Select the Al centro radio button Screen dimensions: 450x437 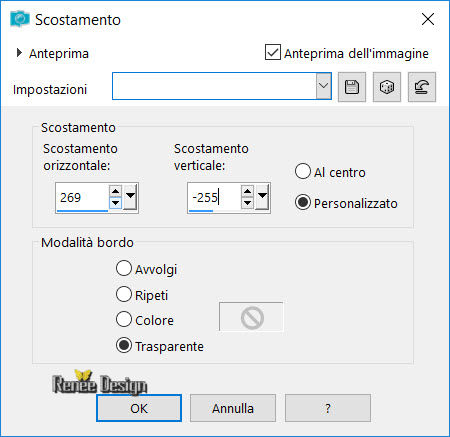coord(303,171)
